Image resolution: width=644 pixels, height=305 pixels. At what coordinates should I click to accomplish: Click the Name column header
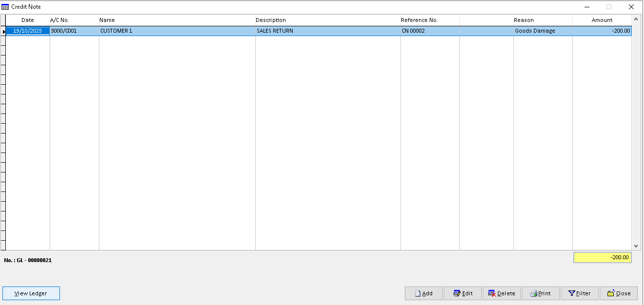[x=177, y=20]
